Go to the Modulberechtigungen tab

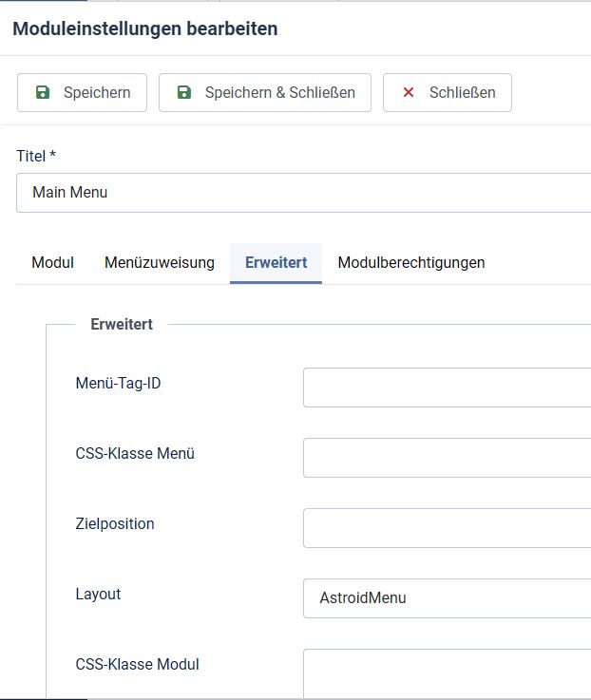(411, 262)
